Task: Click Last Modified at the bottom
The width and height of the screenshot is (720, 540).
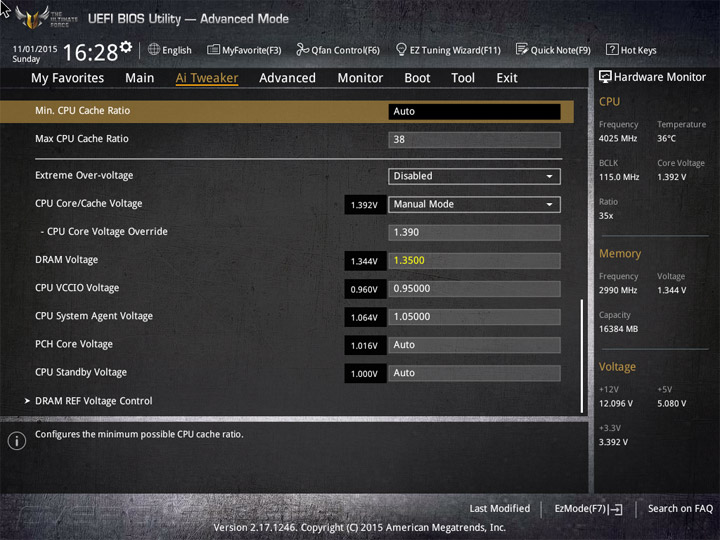Action: [x=500, y=508]
